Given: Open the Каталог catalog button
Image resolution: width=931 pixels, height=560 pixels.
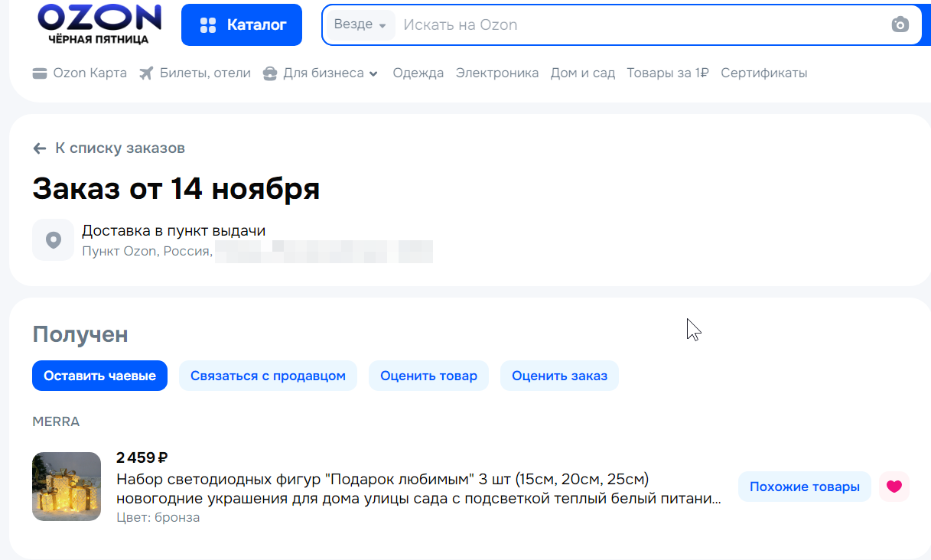Looking at the screenshot, I should click(x=242, y=25).
